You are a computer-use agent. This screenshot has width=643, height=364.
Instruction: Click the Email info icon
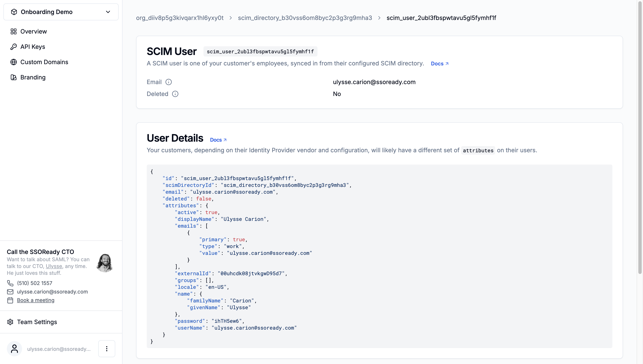click(x=169, y=82)
